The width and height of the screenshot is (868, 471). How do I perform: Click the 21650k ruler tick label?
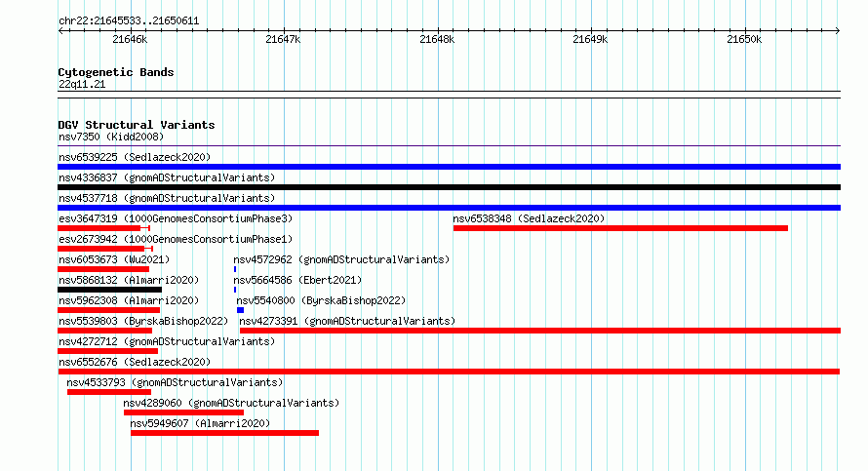[744, 39]
